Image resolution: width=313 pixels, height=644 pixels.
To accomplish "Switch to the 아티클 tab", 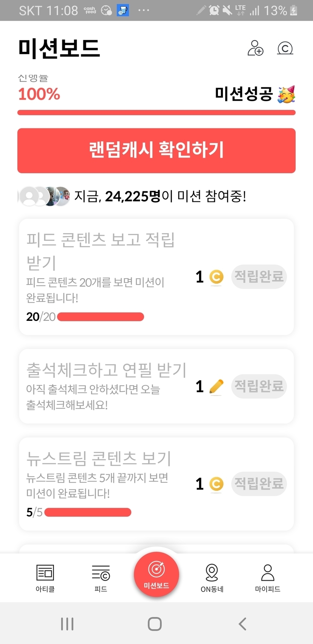I will pyautogui.click(x=45, y=578).
